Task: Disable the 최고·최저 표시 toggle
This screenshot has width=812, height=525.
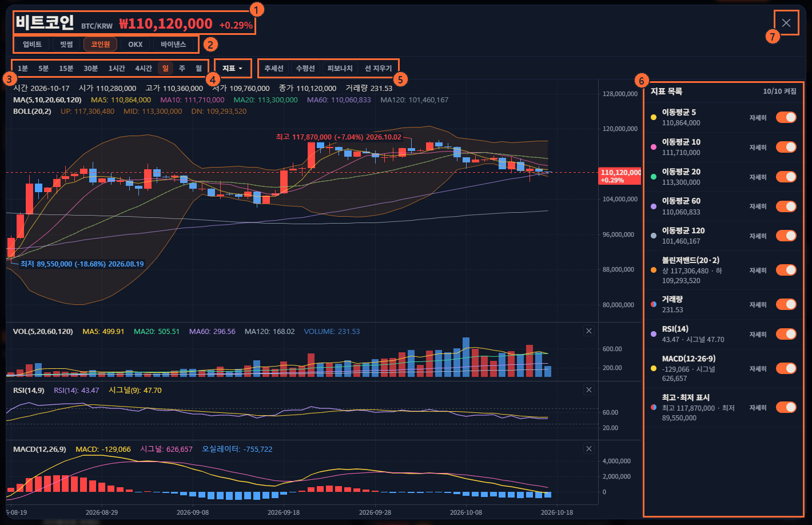Action: coord(786,407)
